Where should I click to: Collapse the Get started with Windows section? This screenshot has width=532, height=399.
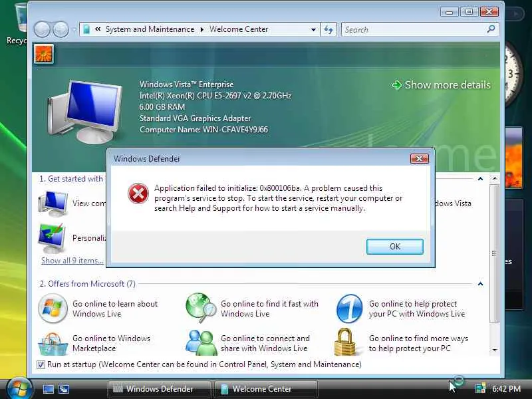pyautogui.click(x=480, y=179)
